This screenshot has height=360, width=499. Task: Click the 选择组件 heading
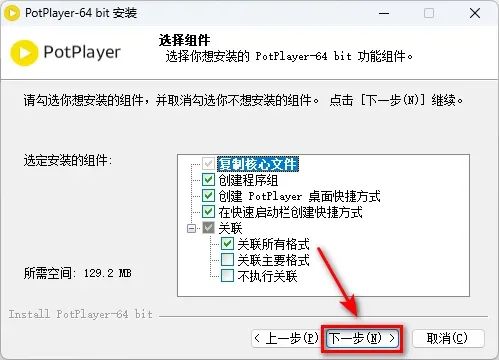tap(184, 40)
